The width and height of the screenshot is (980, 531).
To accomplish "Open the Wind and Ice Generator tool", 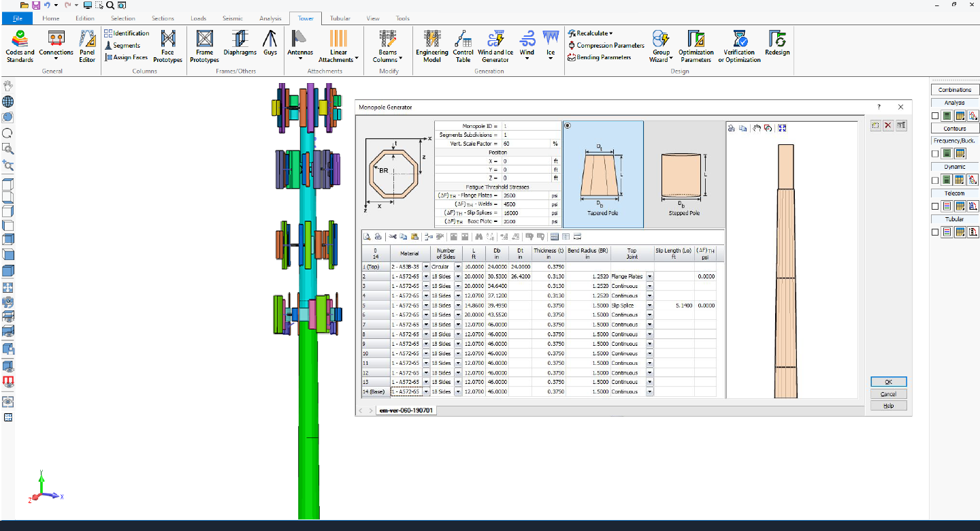I will pos(495,46).
